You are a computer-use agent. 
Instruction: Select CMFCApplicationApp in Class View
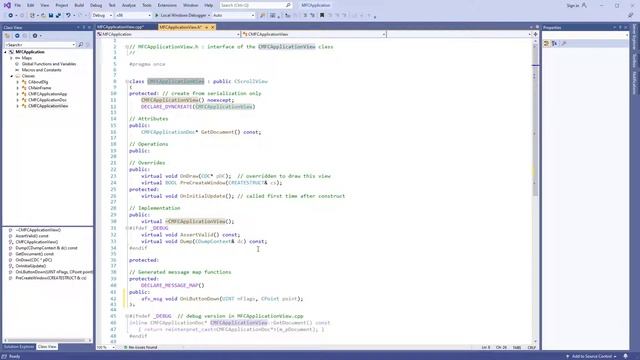(47, 94)
